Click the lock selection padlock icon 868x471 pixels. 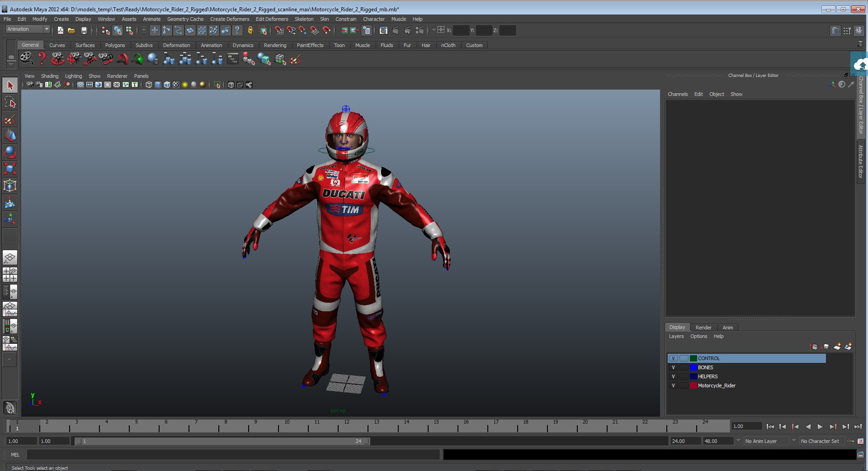(250, 30)
